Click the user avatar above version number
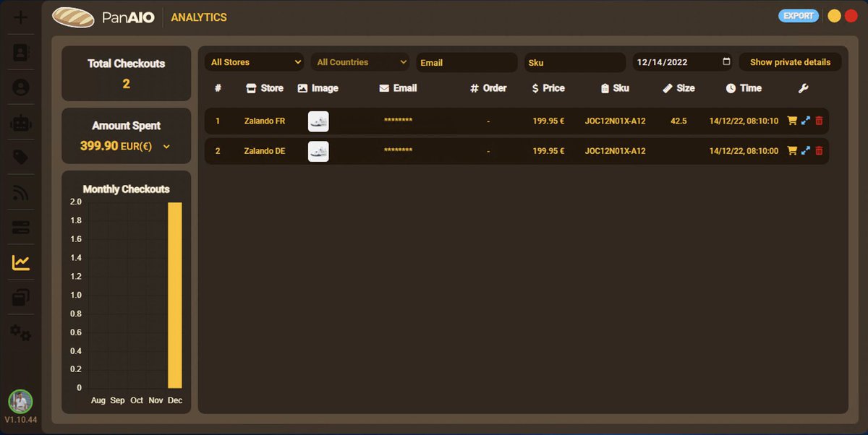Image resolution: width=868 pixels, height=435 pixels. (20, 401)
